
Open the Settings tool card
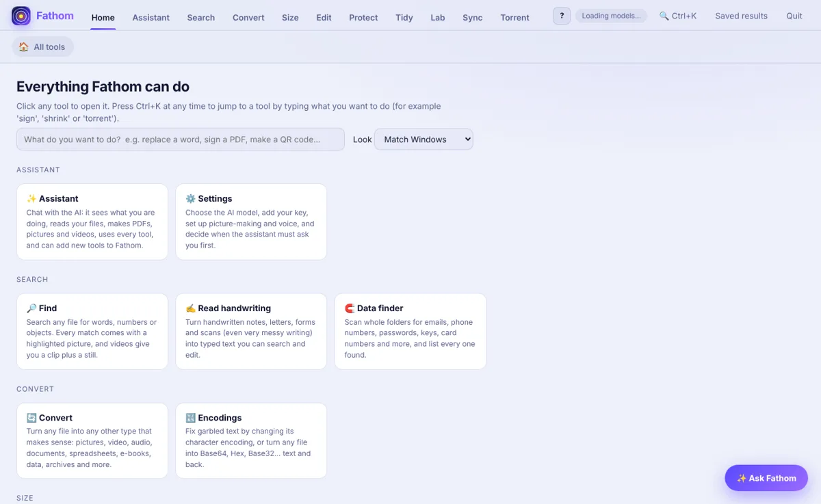click(251, 222)
